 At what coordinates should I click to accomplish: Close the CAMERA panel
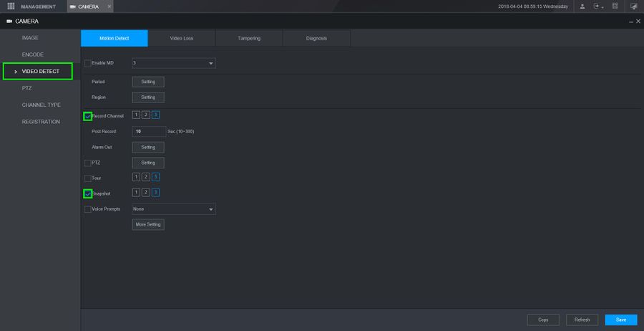(638, 21)
